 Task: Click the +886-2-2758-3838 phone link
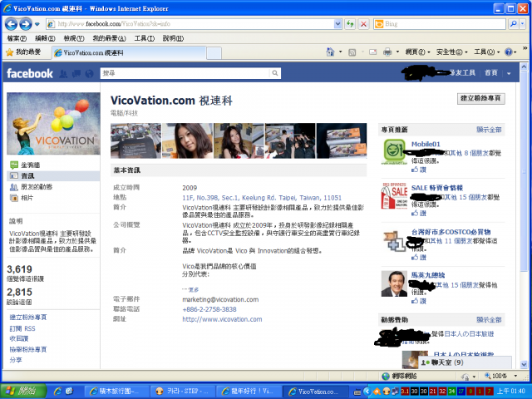tap(209, 309)
